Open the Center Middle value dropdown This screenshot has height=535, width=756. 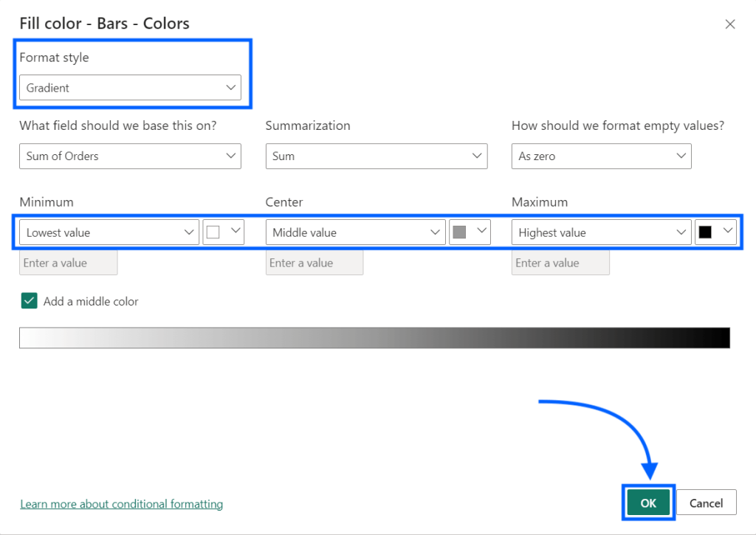pyautogui.click(x=355, y=232)
